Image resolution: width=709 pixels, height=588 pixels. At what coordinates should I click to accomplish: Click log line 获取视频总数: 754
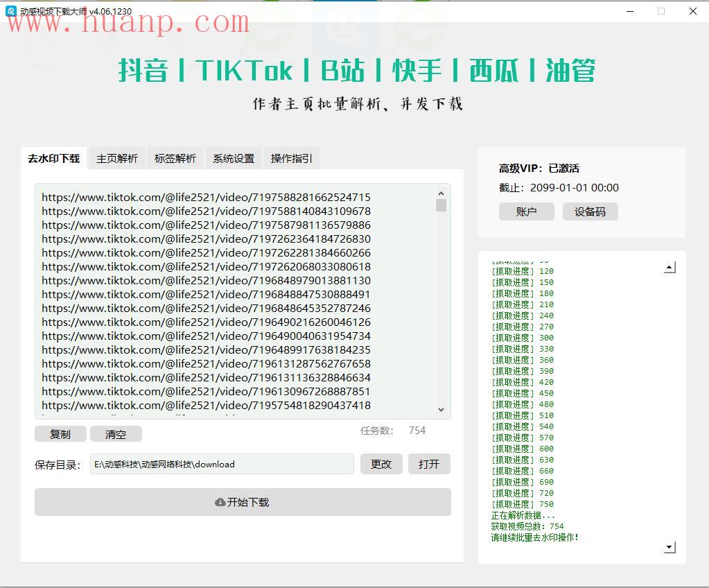coord(527,526)
